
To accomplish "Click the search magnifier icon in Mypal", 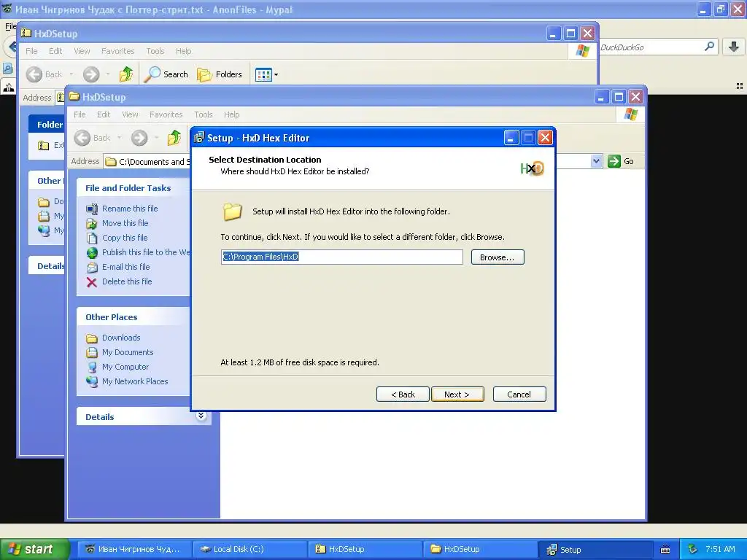I will (x=709, y=47).
